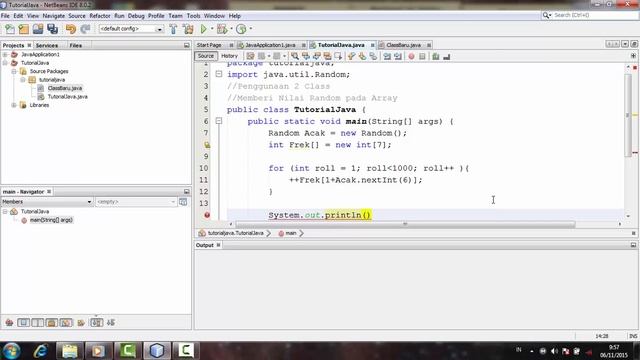Open the Run Project dropdown arrow
This screenshot has height=360, width=640.
(212, 29)
